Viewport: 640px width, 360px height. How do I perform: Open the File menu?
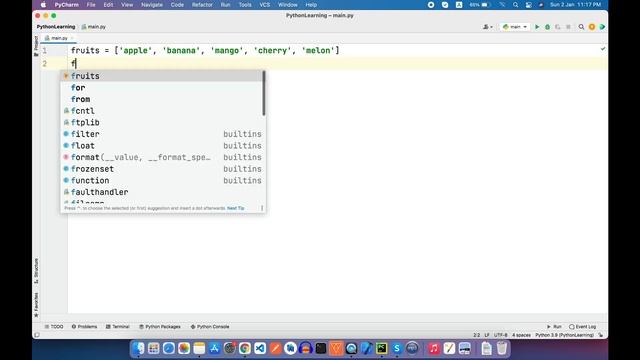click(91, 5)
